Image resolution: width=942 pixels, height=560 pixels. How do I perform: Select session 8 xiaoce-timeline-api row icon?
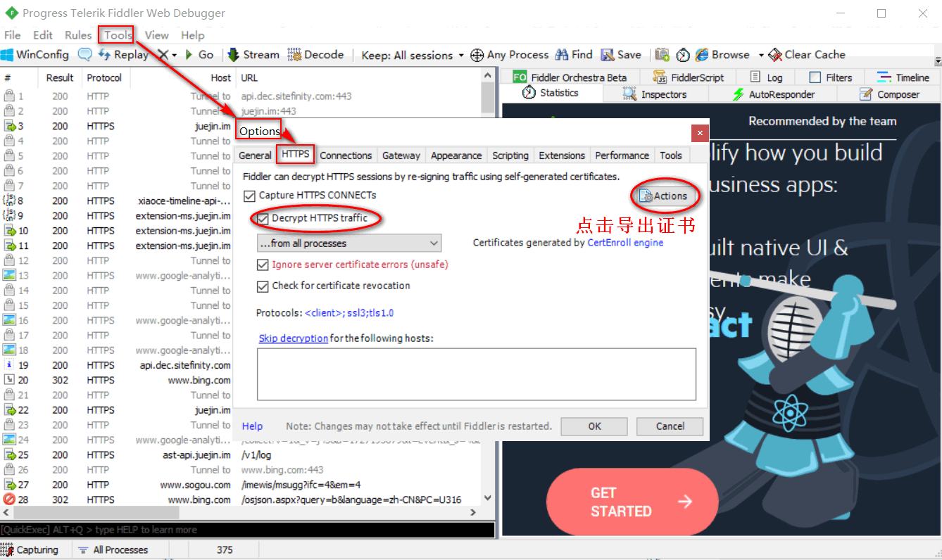(x=10, y=201)
